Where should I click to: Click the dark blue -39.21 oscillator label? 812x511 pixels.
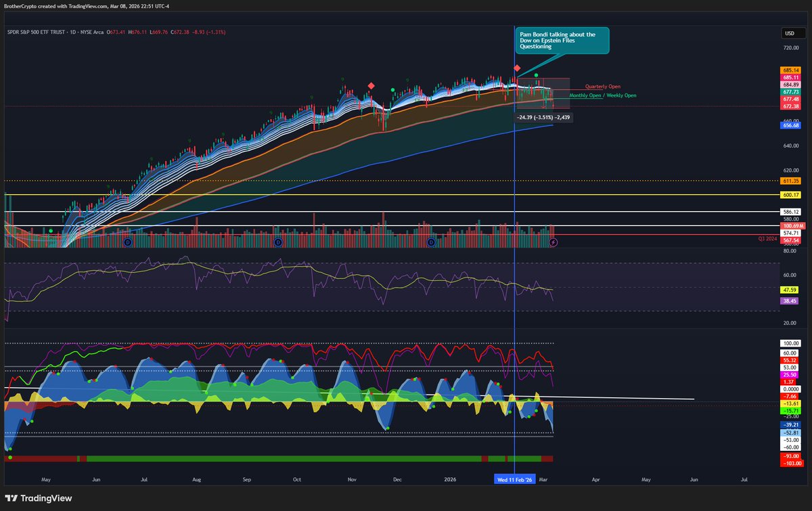coord(791,425)
